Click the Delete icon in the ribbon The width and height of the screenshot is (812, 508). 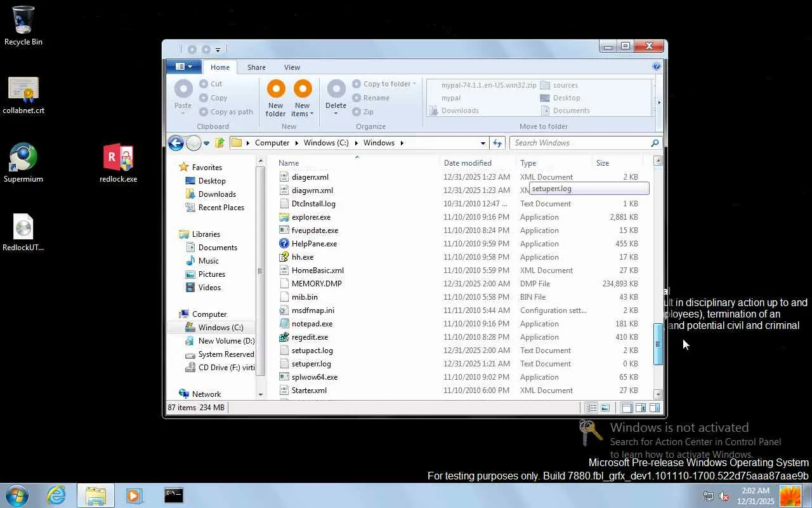click(x=336, y=89)
